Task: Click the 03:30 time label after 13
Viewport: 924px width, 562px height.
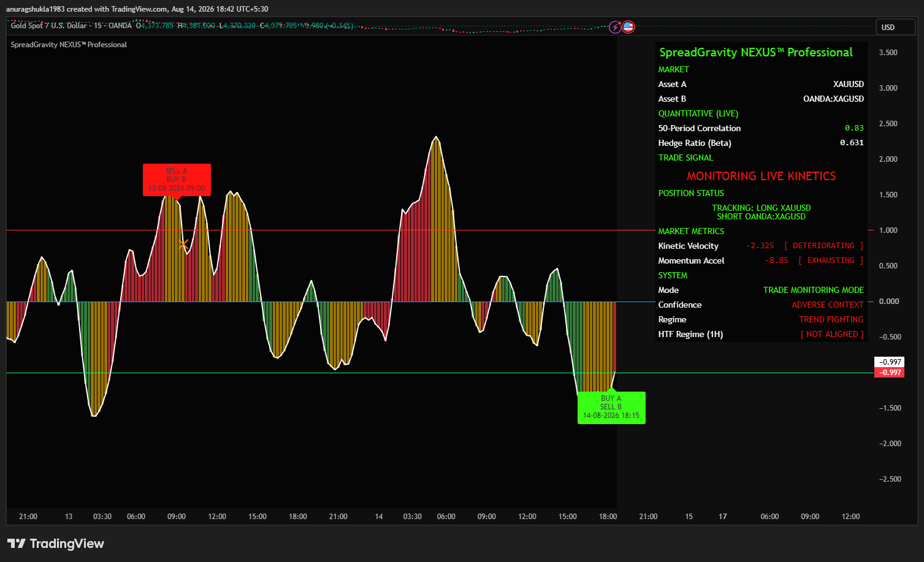Action: click(102, 517)
